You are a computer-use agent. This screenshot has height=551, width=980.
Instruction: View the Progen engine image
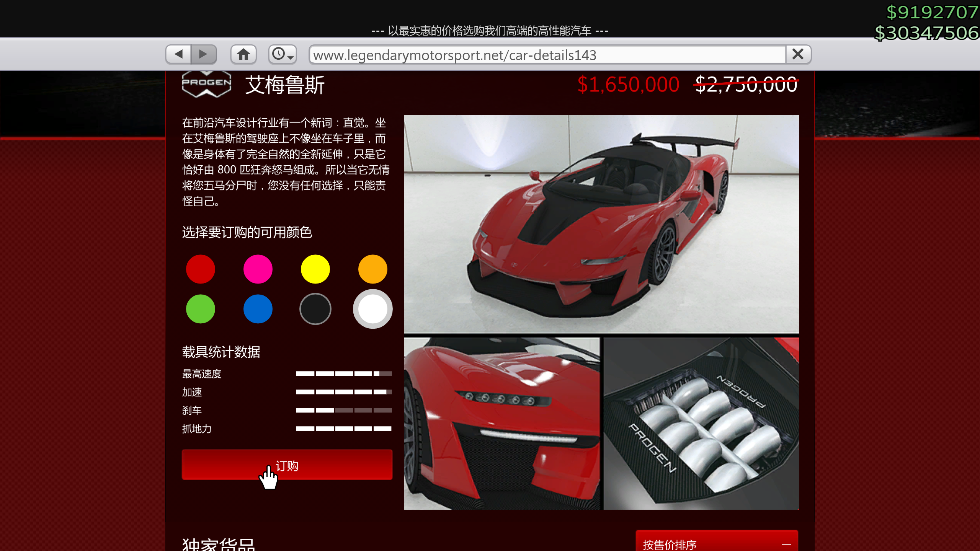point(702,424)
